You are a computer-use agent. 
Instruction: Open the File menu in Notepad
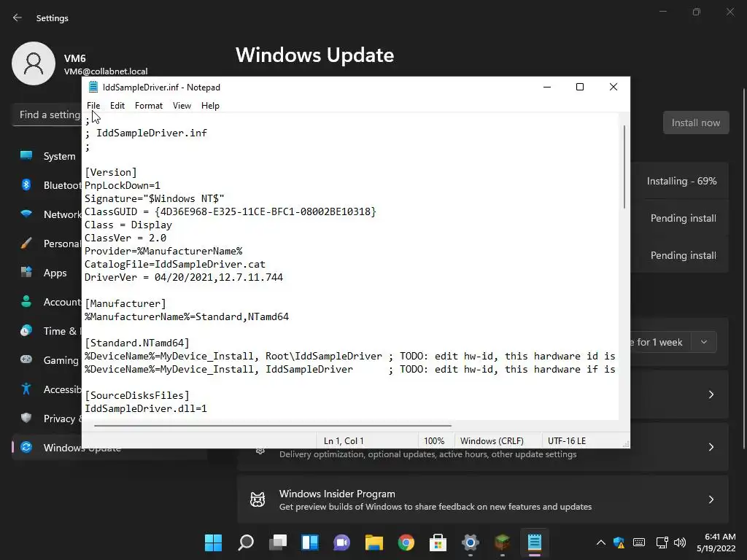click(93, 106)
